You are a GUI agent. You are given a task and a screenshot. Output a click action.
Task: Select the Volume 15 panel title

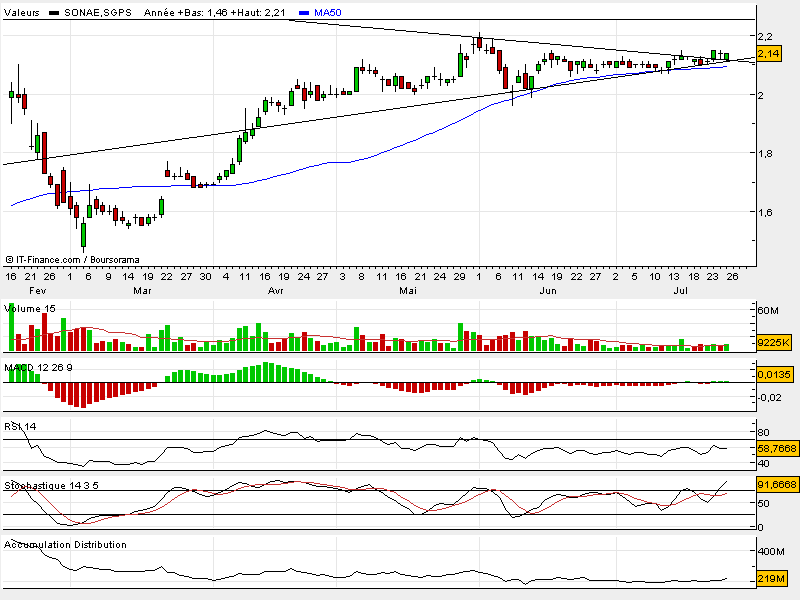pos(30,309)
